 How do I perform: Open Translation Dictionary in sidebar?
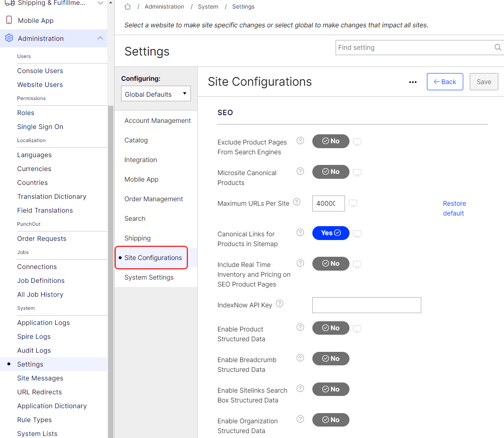click(52, 196)
